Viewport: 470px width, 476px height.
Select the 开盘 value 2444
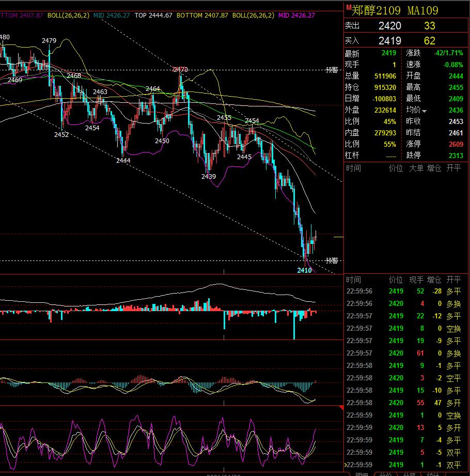(456, 76)
